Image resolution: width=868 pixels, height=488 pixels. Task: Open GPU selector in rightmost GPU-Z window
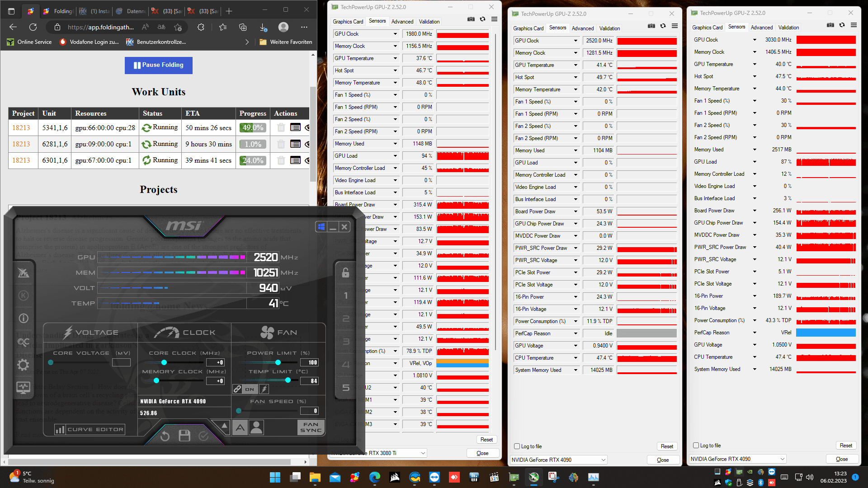(x=737, y=459)
